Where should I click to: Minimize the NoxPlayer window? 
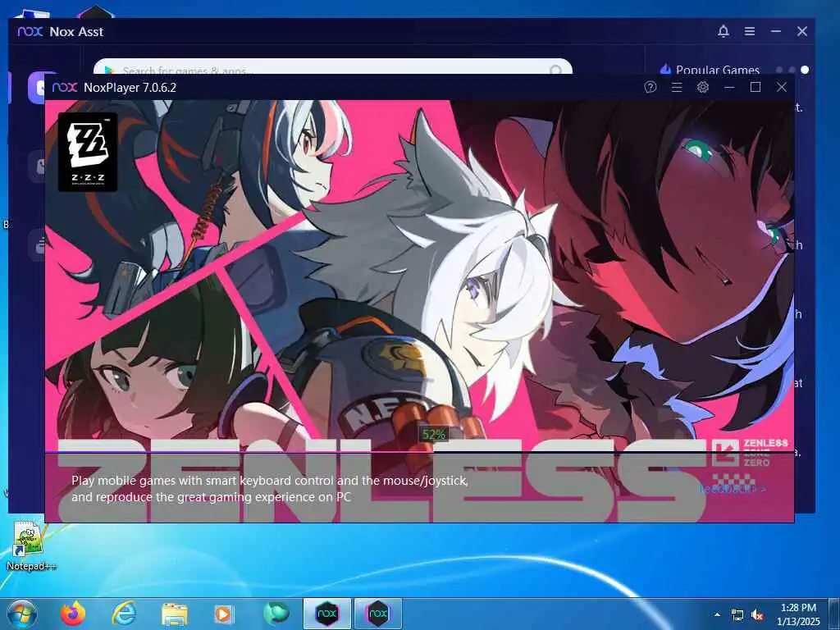(729, 87)
